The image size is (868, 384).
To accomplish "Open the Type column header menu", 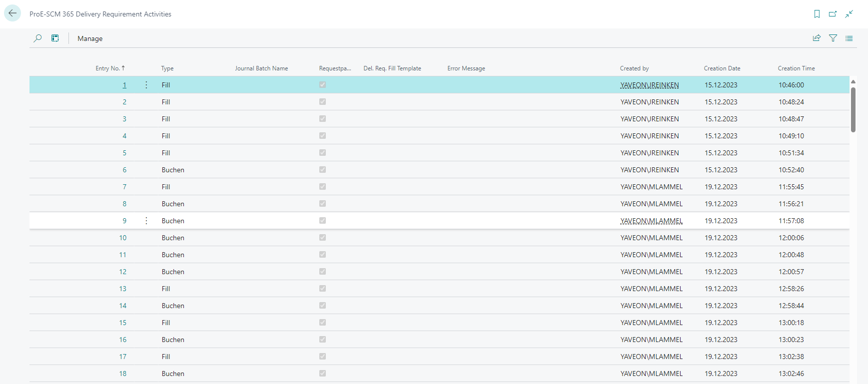I will [x=167, y=68].
